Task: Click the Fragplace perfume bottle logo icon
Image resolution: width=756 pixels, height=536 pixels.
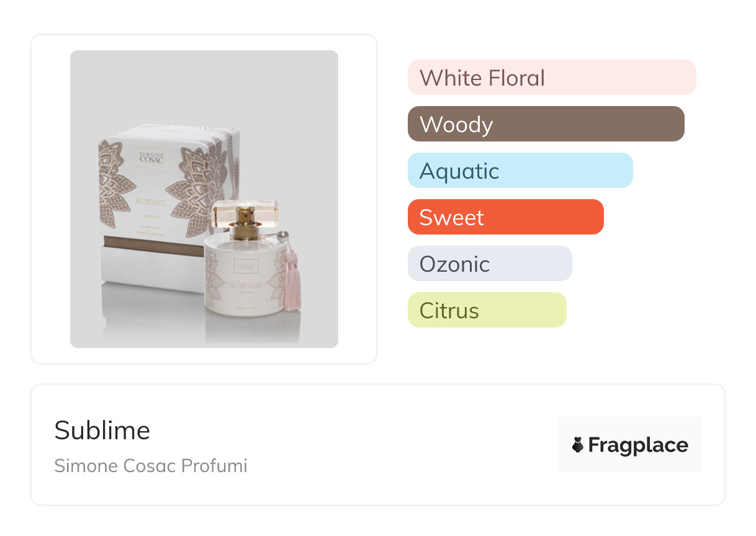Action: (578, 445)
